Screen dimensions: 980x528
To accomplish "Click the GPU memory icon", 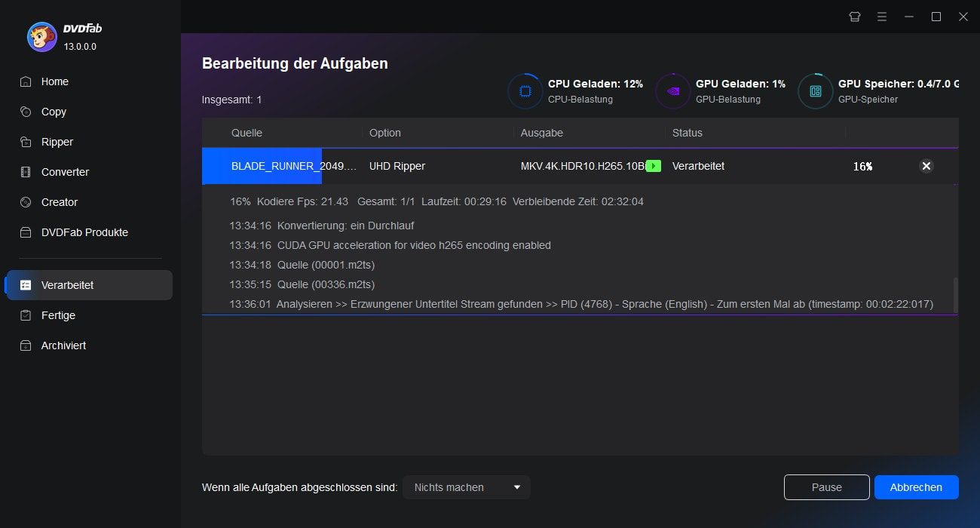I will click(x=816, y=91).
